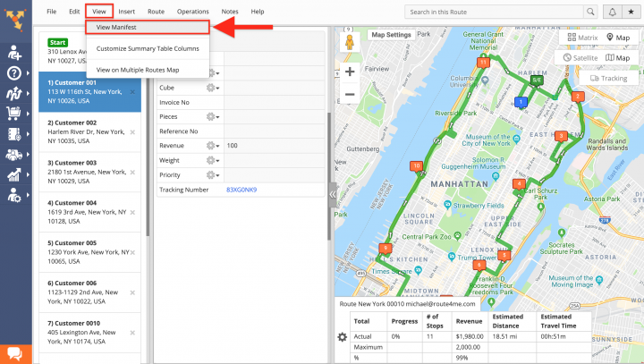Viewport: 644px width, 364px height.
Task: Open the Notes menu
Action: point(230,12)
